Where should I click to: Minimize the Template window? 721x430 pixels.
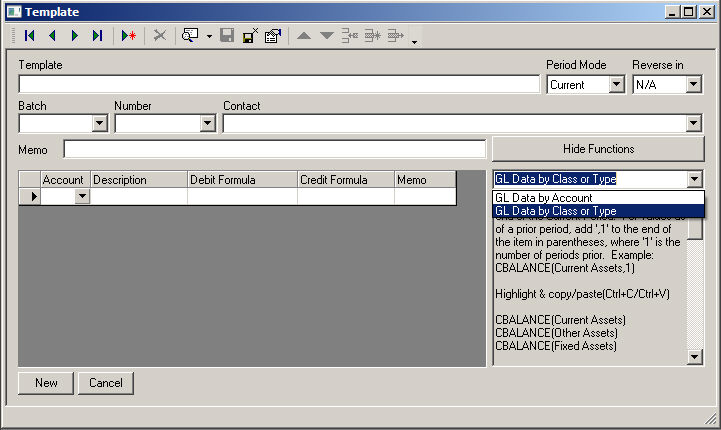[672, 11]
